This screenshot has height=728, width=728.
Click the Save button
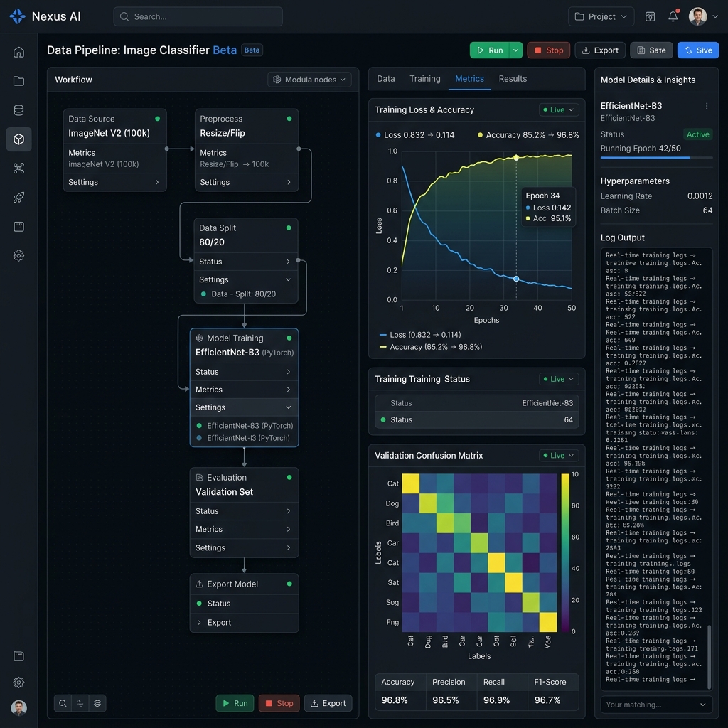pos(651,50)
